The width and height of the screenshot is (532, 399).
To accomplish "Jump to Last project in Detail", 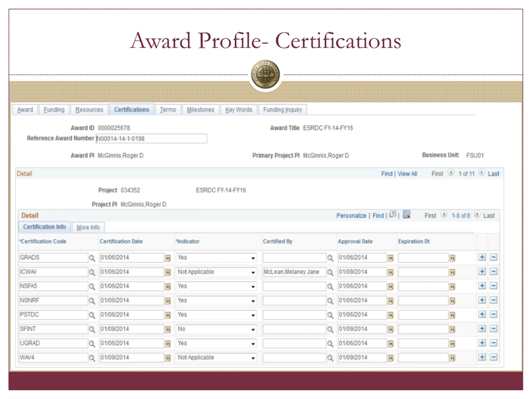I will 494,174.
